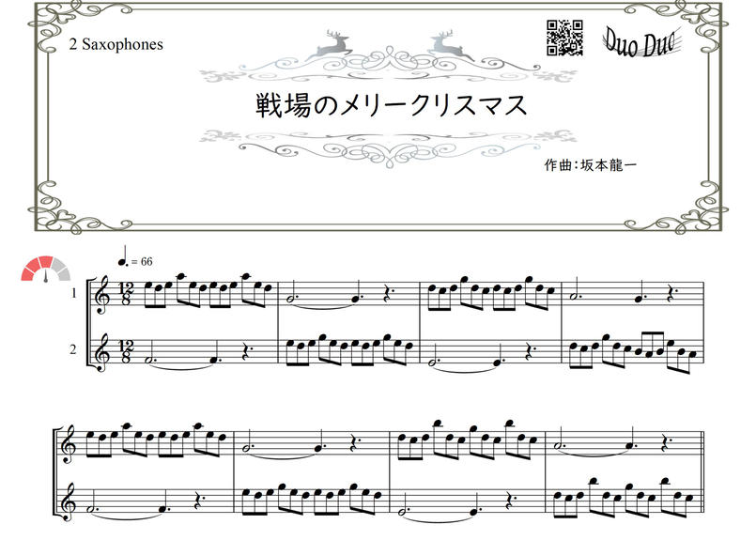Select the dotted quarter tempo marking 66
The height and width of the screenshot is (540, 756).
(136, 262)
